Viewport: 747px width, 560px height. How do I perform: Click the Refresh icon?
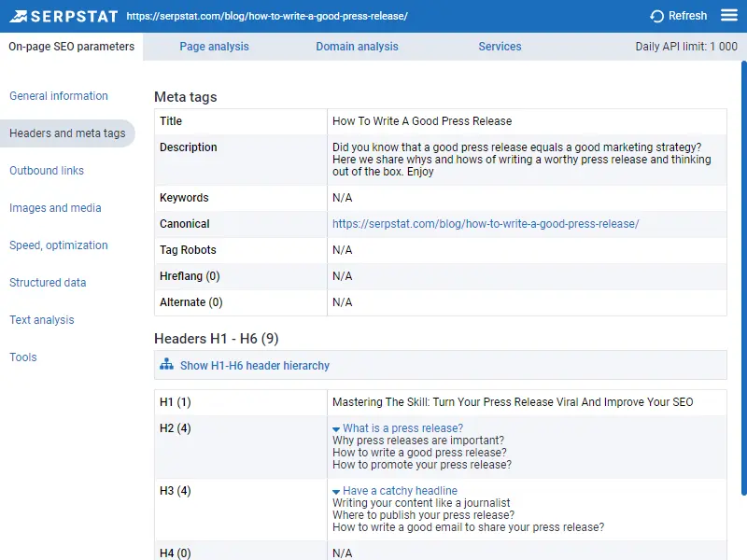click(657, 15)
